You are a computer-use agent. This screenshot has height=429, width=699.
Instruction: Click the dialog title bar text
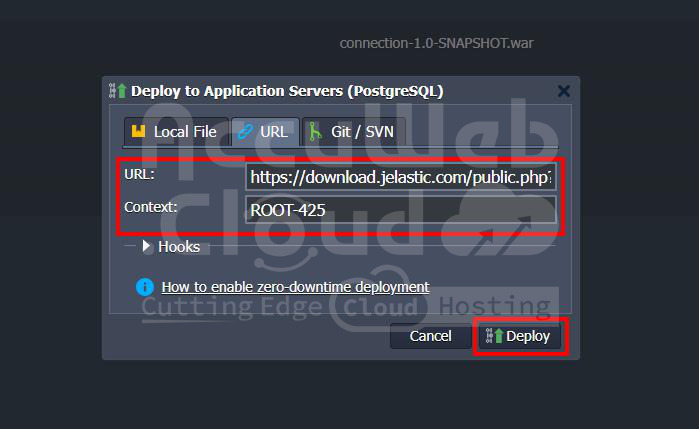point(287,91)
